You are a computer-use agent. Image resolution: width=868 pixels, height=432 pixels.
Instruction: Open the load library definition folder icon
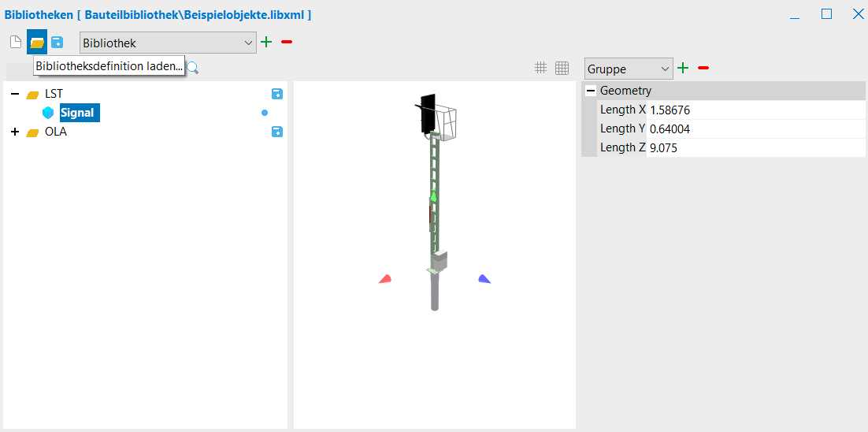(x=37, y=42)
